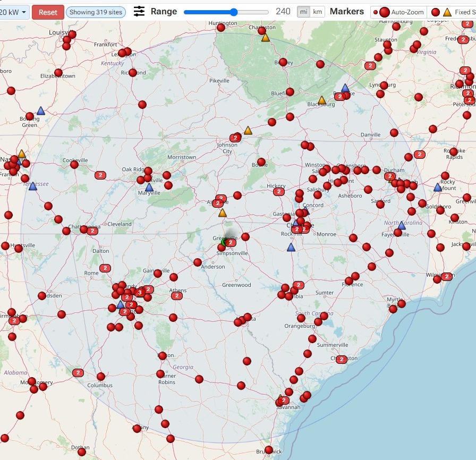Click the cluster marker labeled 3 near Atlanta
The height and width of the screenshot is (460, 476).
pyautogui.click(x=140, y=293)
